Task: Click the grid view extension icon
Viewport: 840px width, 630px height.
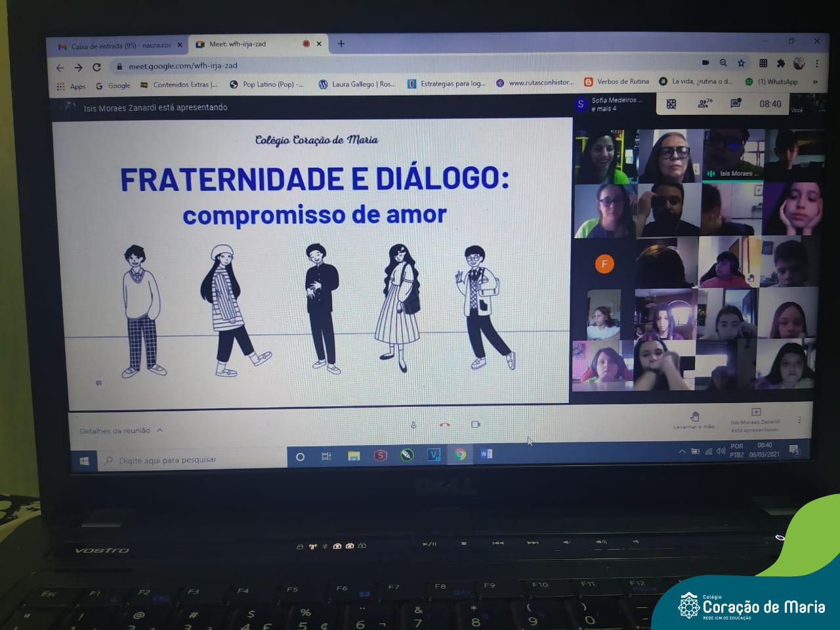Action: coord(671,104)
